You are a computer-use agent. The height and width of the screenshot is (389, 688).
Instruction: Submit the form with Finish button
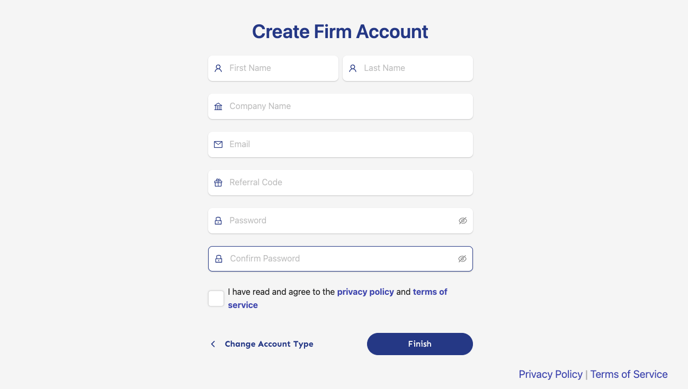tap(420, 344)
